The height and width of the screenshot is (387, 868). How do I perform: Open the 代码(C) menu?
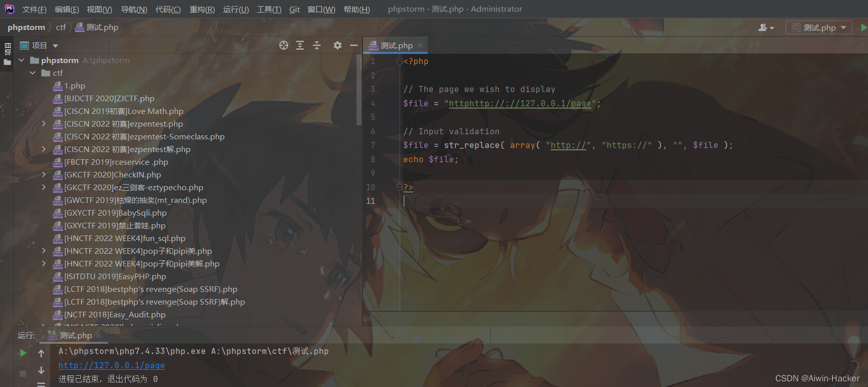click(168, 9)
